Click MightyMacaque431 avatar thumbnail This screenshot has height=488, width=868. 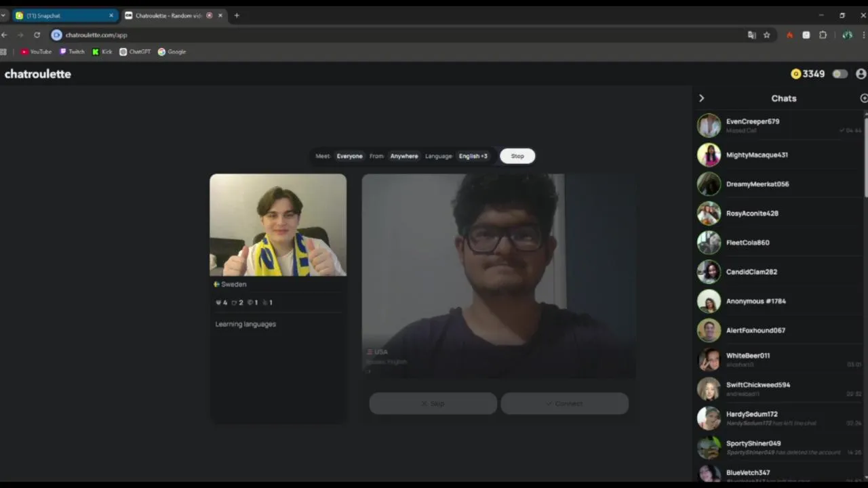point(709,155)
